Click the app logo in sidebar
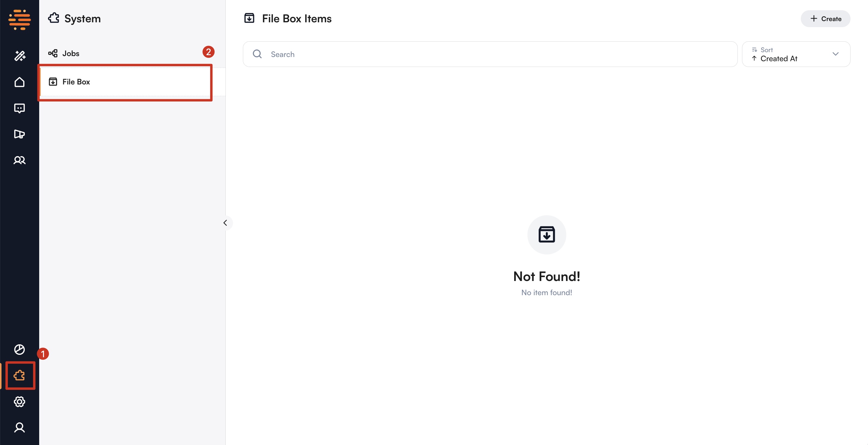The height and width of the screenshot is (445, 868). [20, 19]
